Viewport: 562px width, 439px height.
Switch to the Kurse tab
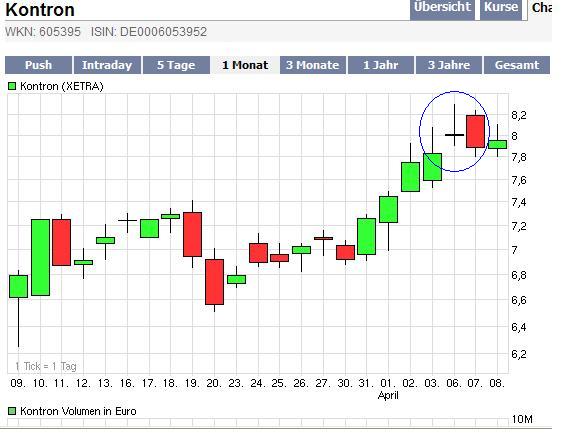[501, 9]
